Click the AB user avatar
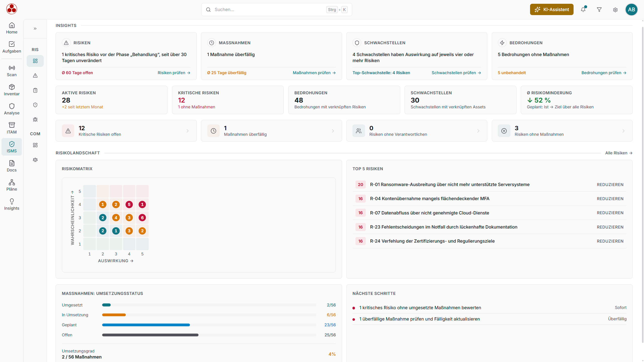This screenshot has width=644, height=362. pyautogui.click(x=631, y=10)
